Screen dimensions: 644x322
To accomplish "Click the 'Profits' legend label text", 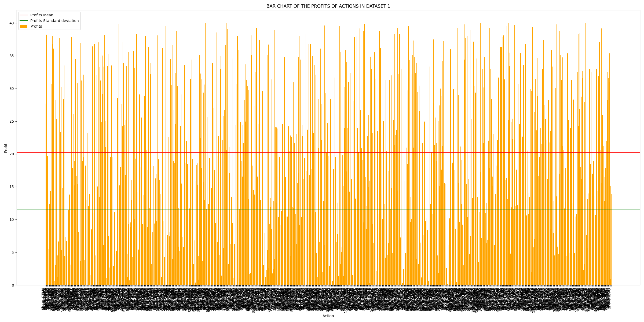I will 36,27.
